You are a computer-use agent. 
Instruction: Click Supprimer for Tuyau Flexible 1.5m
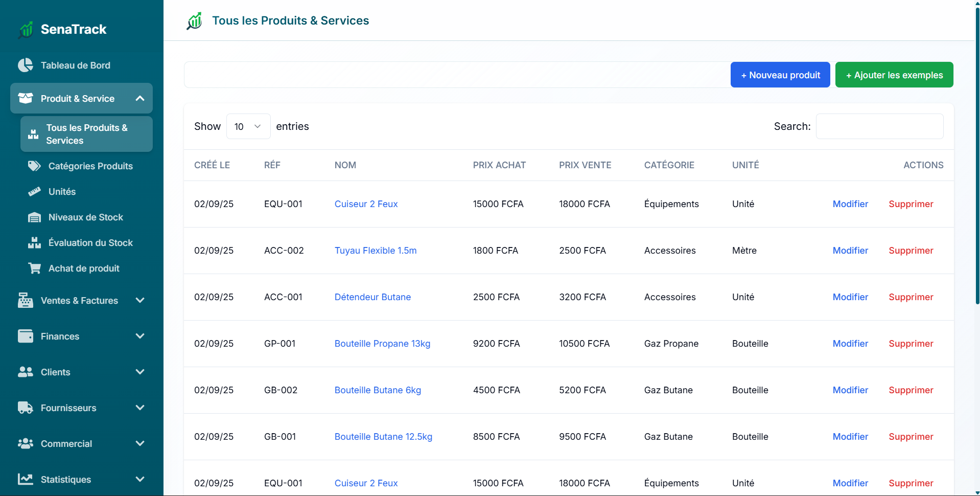pyautogui.click(x=911, y=251)
